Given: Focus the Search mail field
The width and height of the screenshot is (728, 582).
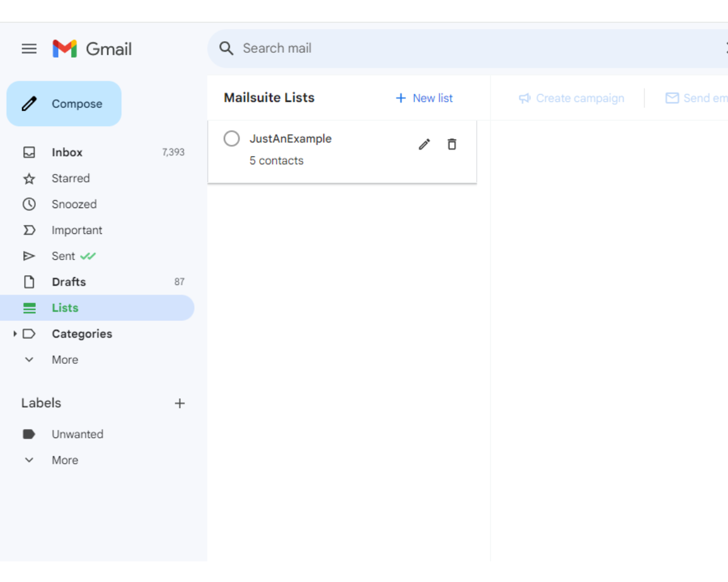Looking at the screenshot, I should click(467, 48).
